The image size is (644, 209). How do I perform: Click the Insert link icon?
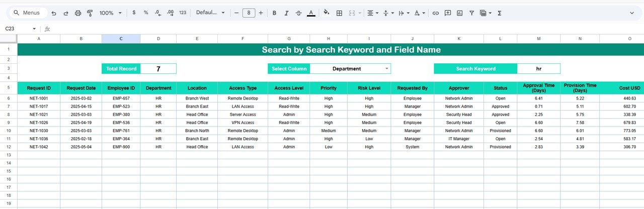pyautogui.click(x=436, y=13)
